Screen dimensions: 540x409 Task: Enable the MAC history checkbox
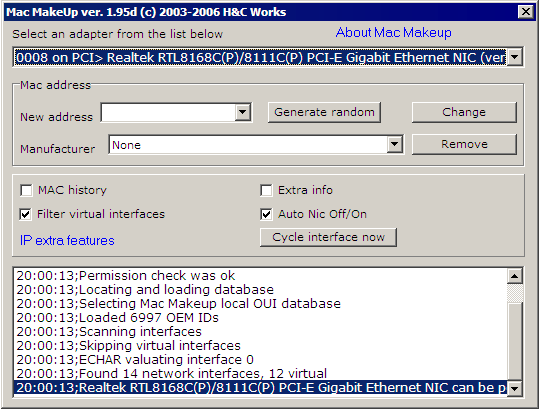[x=27, y=190]
